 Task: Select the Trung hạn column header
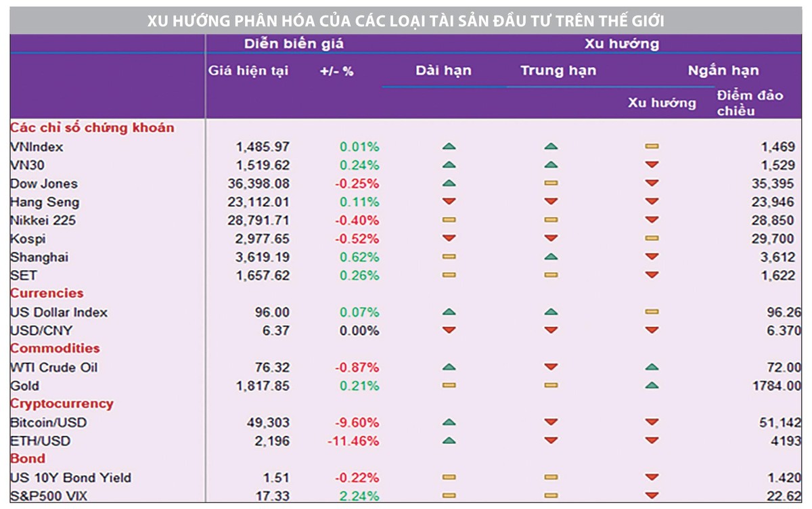pos(558,70)
